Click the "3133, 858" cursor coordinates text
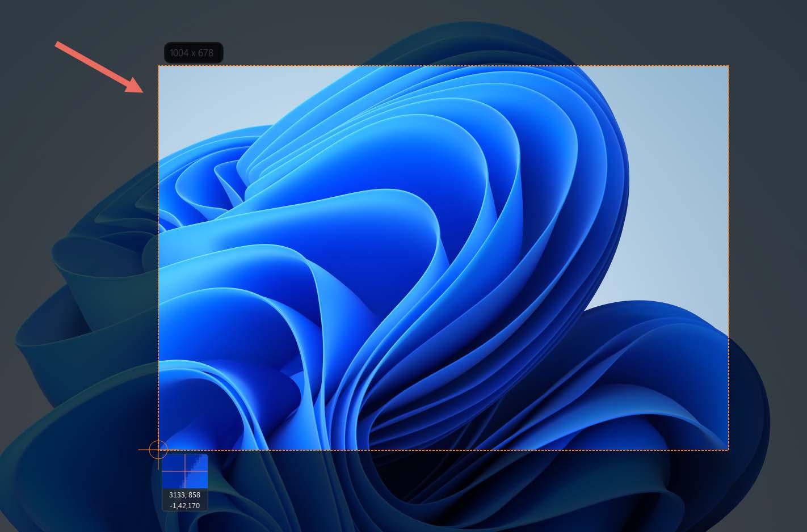The image size is (807, 532). (x=185, y=495)
